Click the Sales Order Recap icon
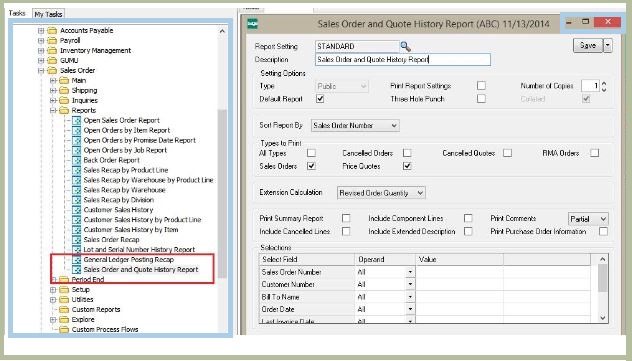The image size is (632, 361). tap(77, 239)
